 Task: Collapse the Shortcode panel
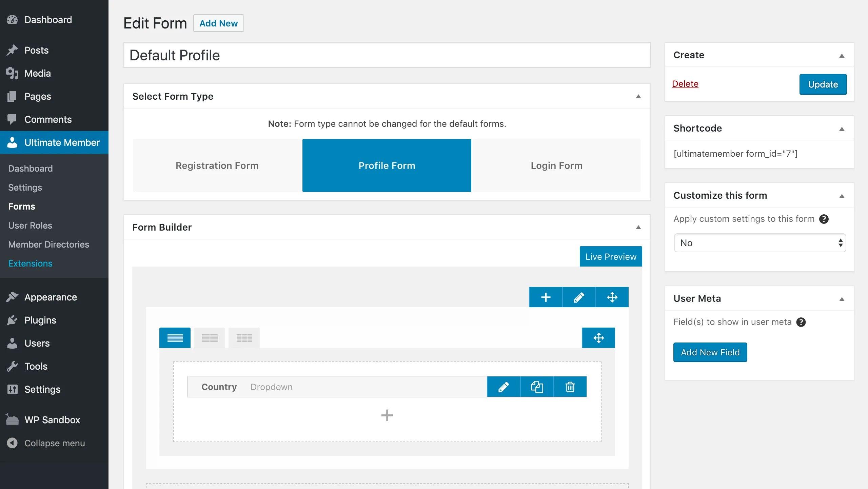[842, 129]
